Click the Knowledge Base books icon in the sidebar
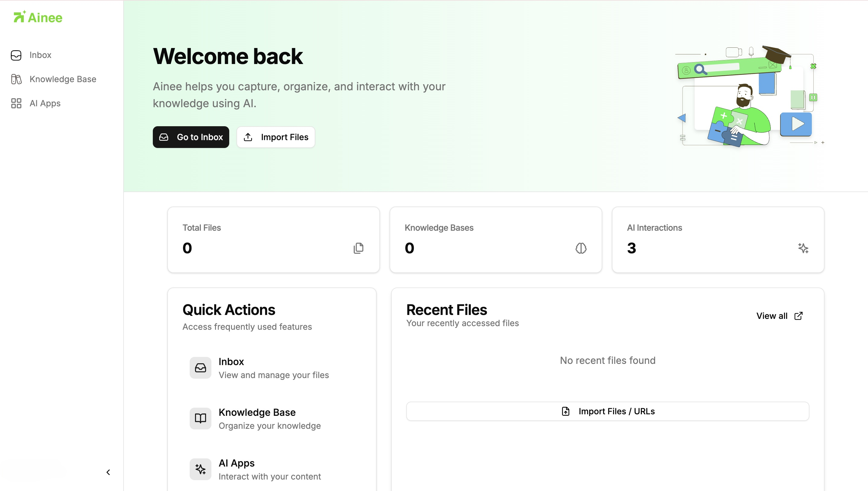Viewport: 868px width, 491px height. pyautogui.click(x=16, y=79)
